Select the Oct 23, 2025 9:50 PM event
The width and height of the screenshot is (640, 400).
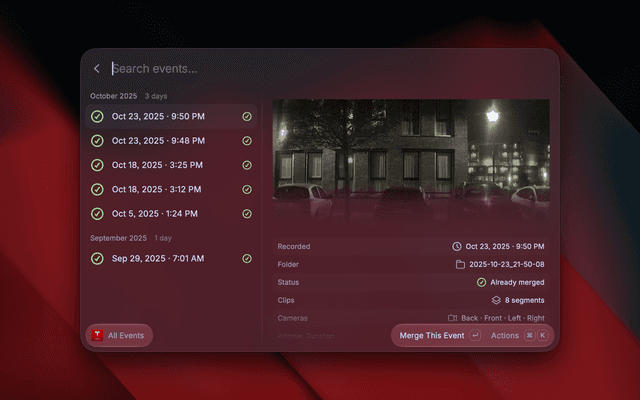pyautogui.click(x=171, y=116)
